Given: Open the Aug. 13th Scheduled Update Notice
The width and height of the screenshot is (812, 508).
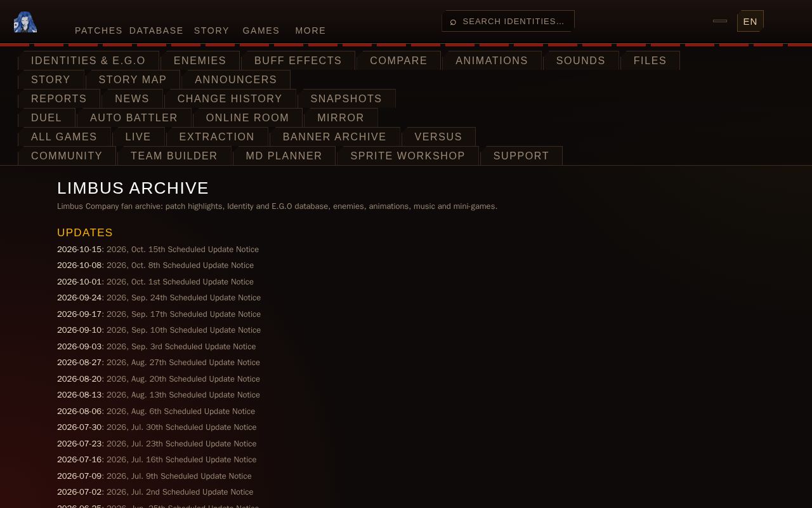Looking at the screenshot, I should (183, 395).
